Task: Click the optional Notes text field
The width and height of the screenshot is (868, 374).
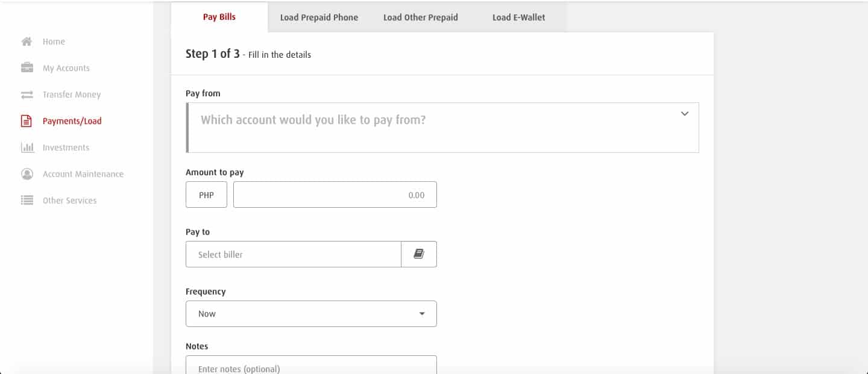Action: [311, 366]
